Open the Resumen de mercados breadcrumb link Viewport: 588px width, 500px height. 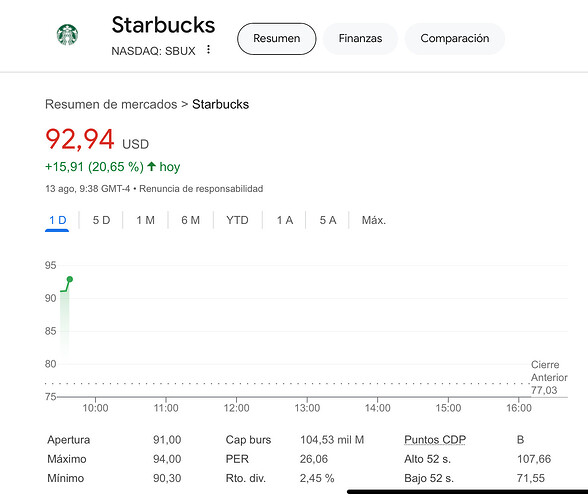click(x=111, y=104)
